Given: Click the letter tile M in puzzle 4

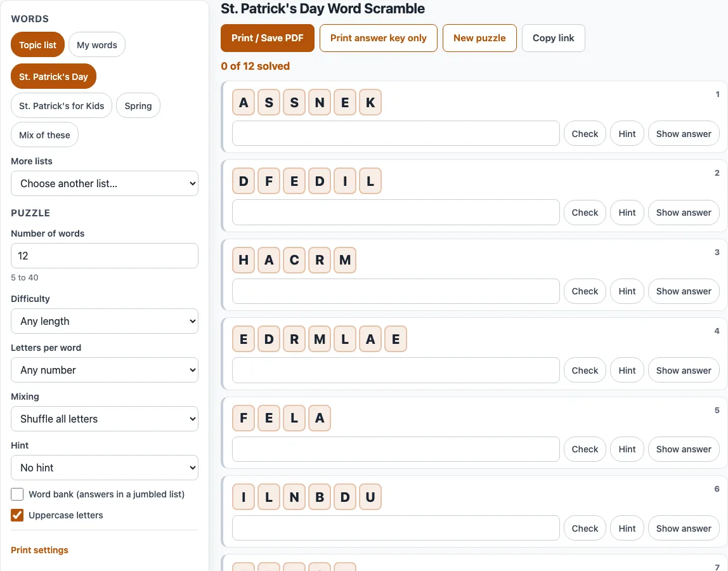Looking at the screenshot, I should [x=320, y=339].
